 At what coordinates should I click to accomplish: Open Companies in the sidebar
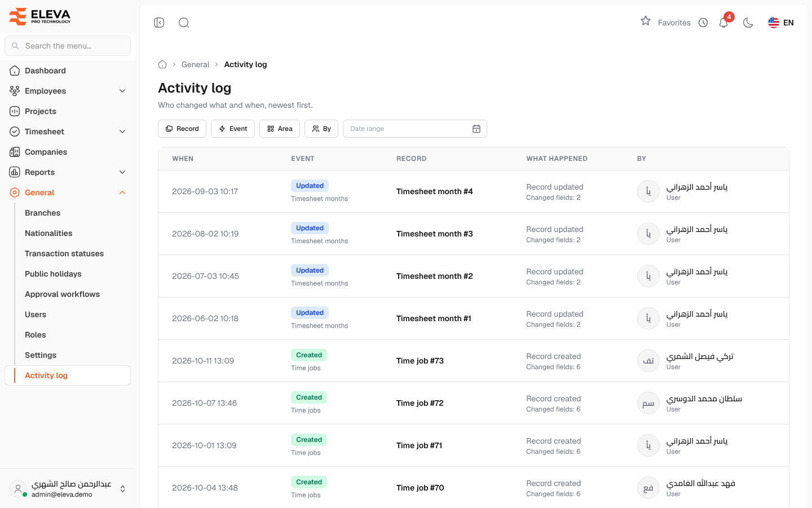pyautogui.click(x=68, y=152)
